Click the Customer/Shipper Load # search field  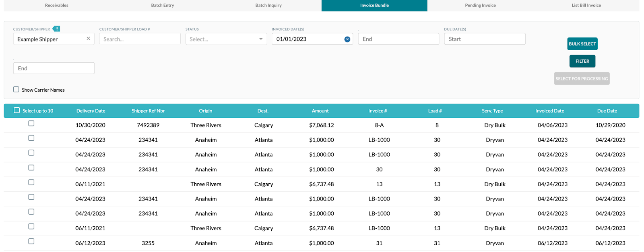(x=140, y=39)
